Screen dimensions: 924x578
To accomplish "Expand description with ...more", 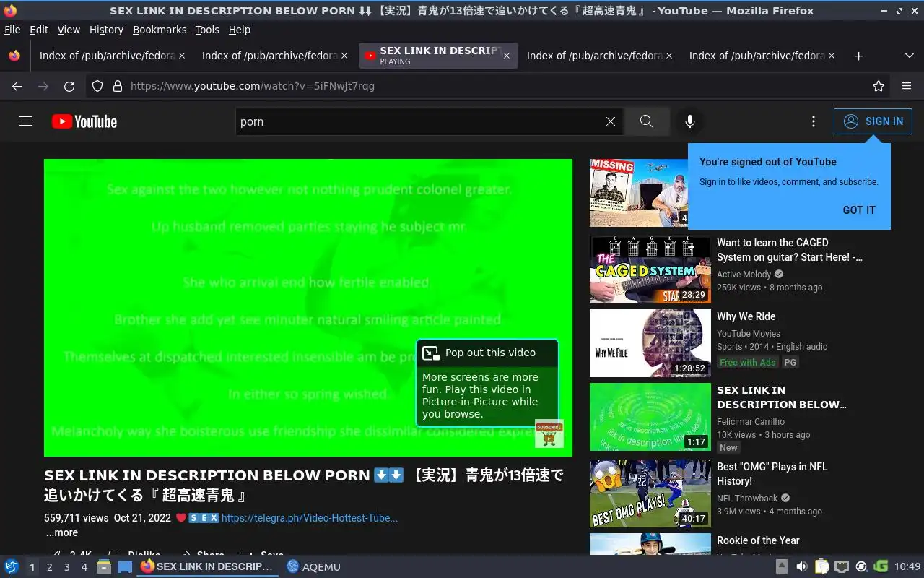I will [x=61, y=532].
